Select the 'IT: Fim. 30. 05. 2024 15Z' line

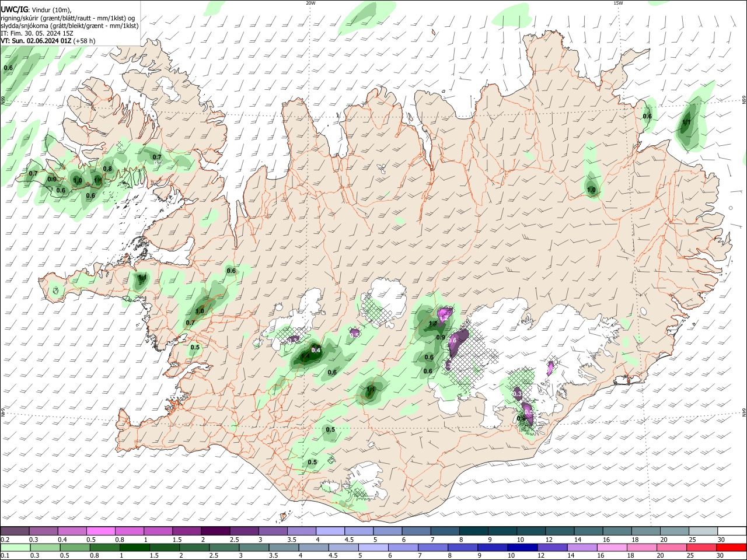(37, 33)
